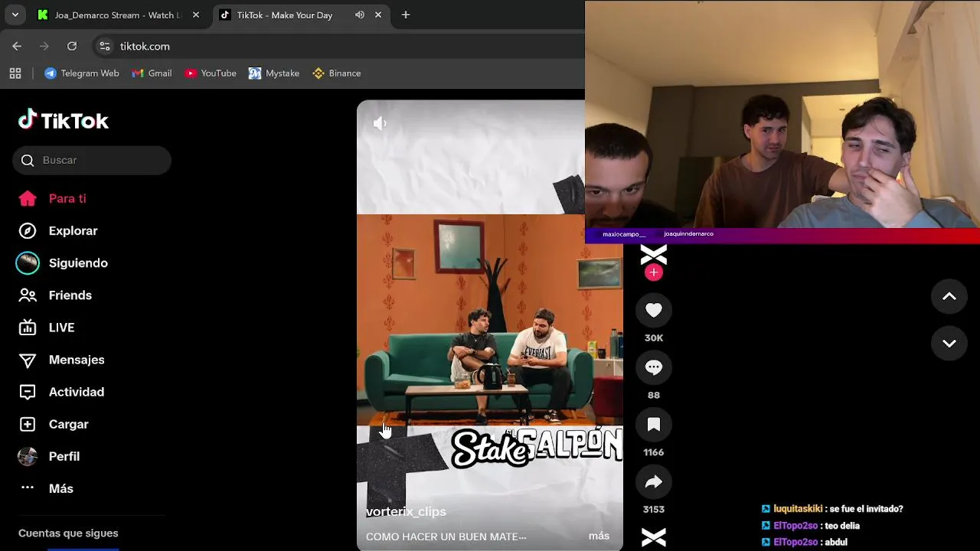Click the 30K likes count
The image size is (980, 551).
[654, 337]
